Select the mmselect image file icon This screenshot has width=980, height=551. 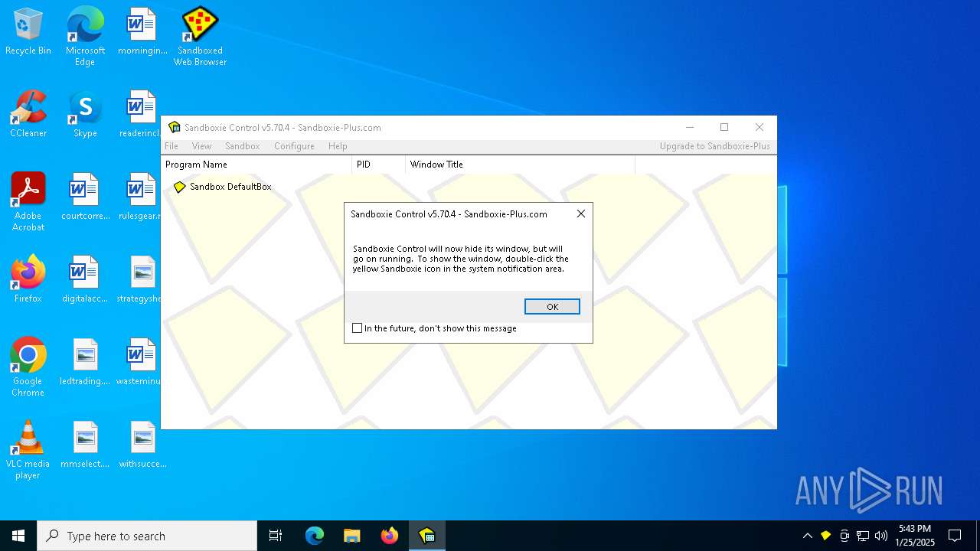click(85, 445)
